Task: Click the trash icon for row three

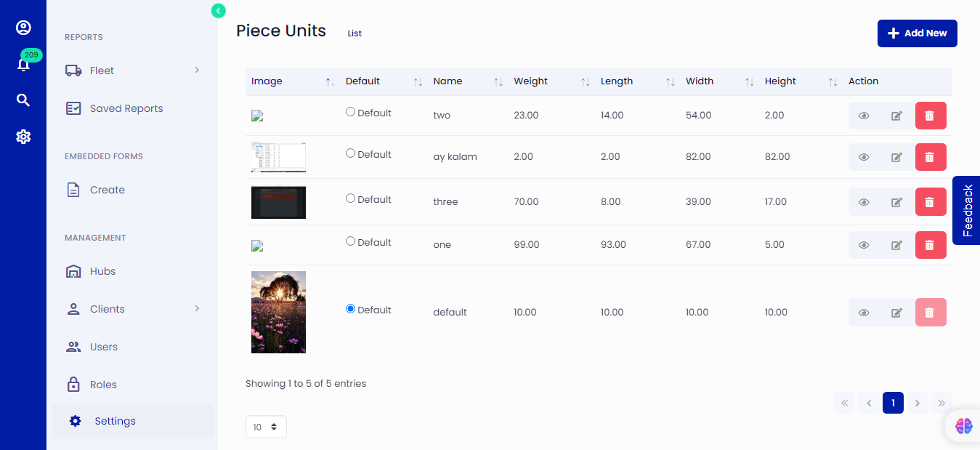Action: tap(930, 202)
